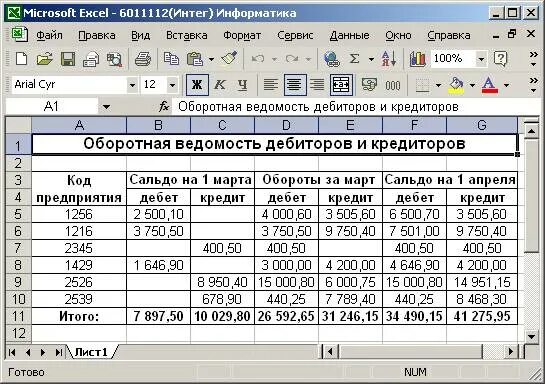Click the Итого: cell

(x=79, y=316)
